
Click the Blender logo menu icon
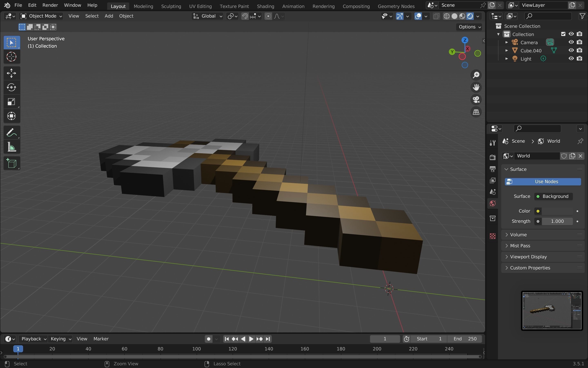7,5
